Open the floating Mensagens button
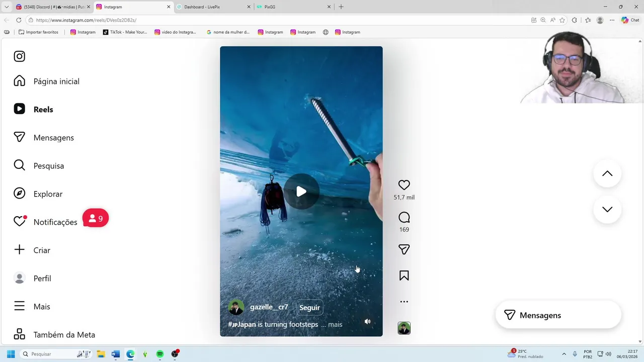Screen dimensions: 644x362 pyautogui.click(x=558, y=315)
